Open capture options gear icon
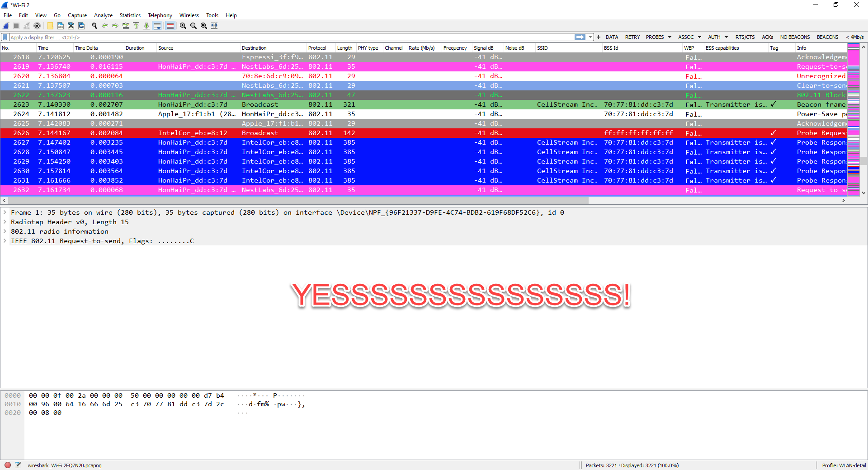The width and height of the screenshot is (868, 470). pyautogui.click(x=37, y=26)
